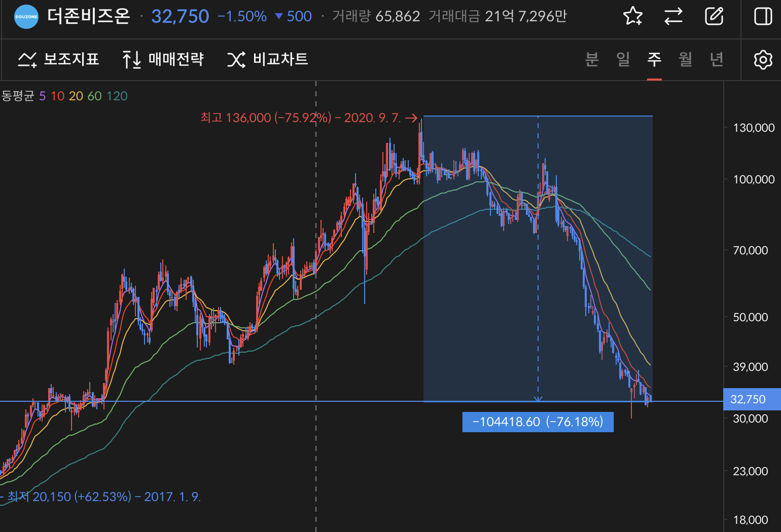
Task: Open 비교차트 comparison chart
Action: pyautogui.click(x=267, y=59)
